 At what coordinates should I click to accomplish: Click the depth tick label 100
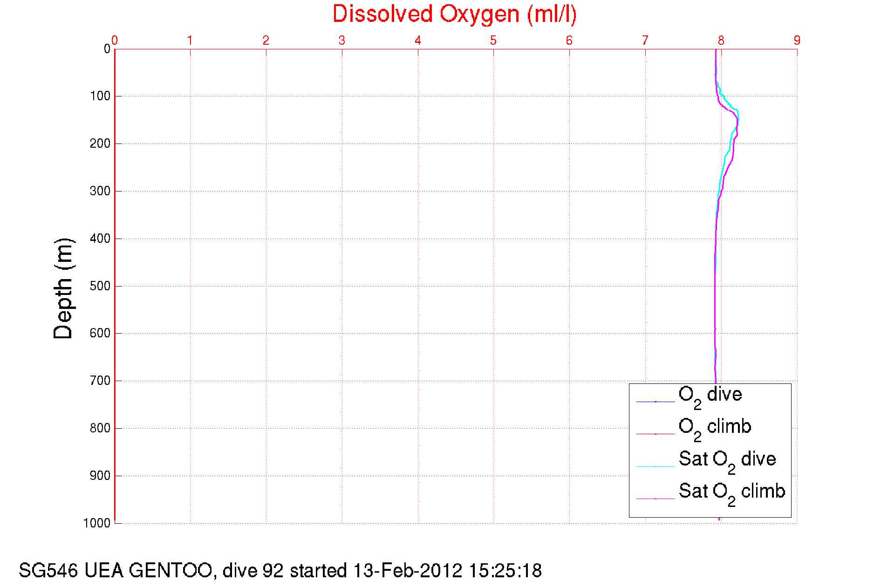coord(100,96)
